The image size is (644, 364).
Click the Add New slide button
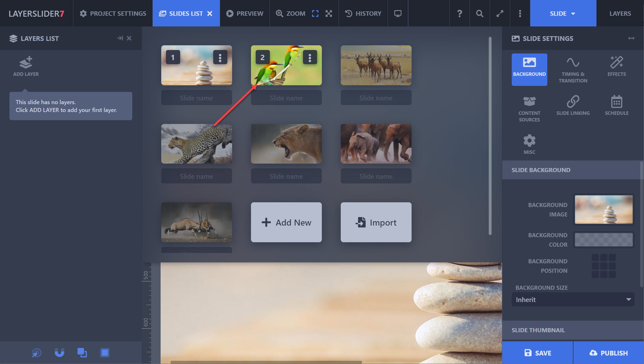(x=286, y=222)
